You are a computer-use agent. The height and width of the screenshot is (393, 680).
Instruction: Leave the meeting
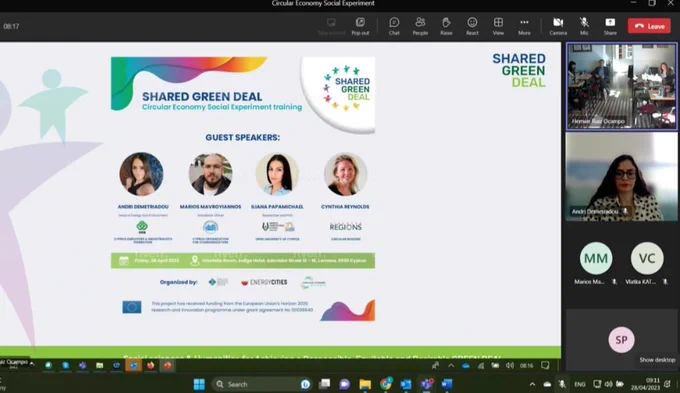pos(649,26)
